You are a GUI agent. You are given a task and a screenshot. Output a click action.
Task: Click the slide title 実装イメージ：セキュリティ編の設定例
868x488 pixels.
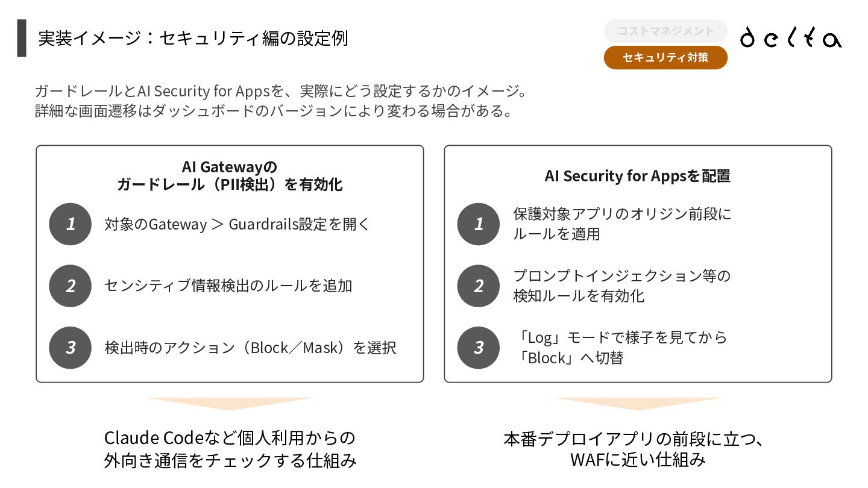click(x=193, y=38)
